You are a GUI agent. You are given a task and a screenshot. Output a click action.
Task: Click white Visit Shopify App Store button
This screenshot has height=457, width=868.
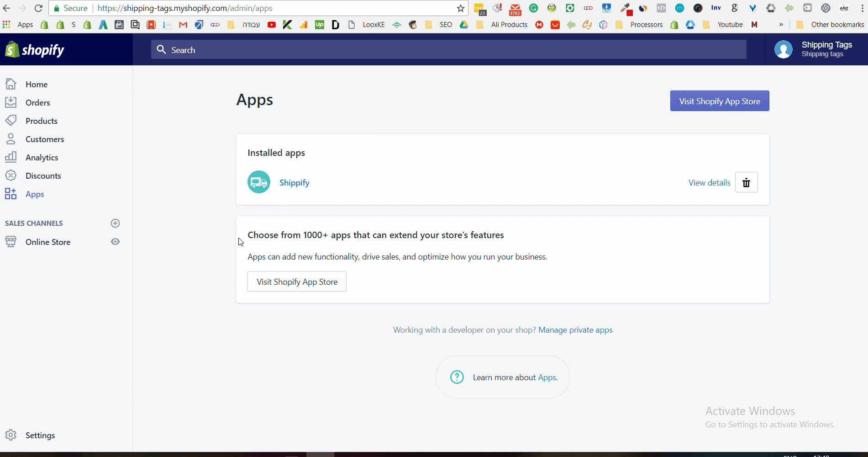(297, 282)
